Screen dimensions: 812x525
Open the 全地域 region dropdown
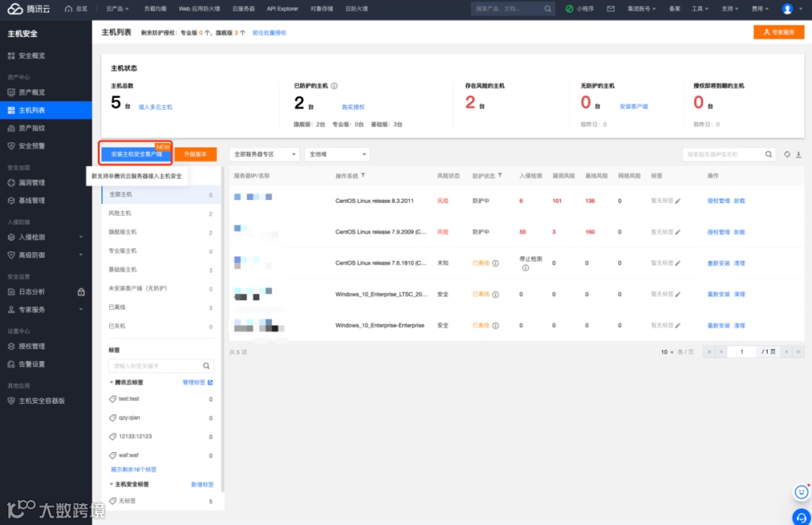pos(337,154)
